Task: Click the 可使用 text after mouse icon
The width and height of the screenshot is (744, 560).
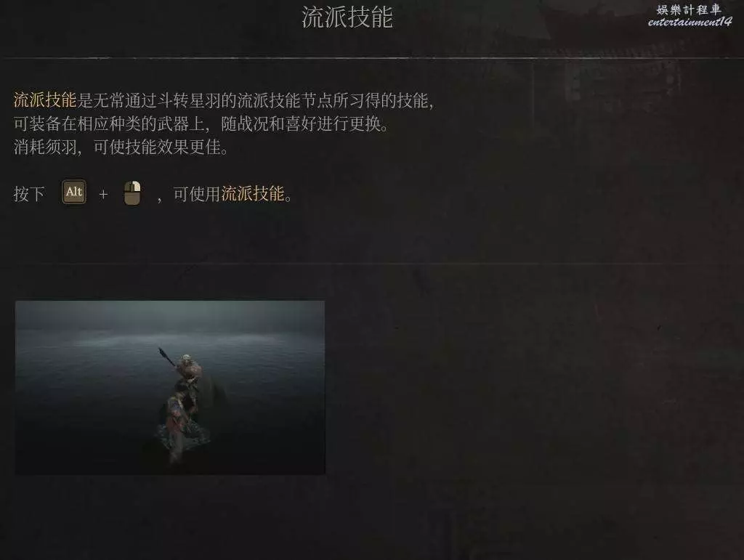Action: [197, 194]
